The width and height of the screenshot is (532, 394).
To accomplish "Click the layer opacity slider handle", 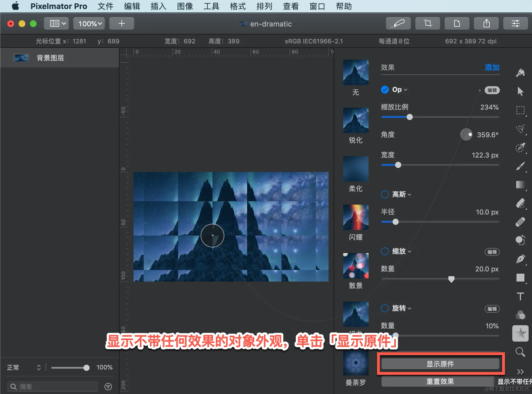I will [x=87, y=368].
